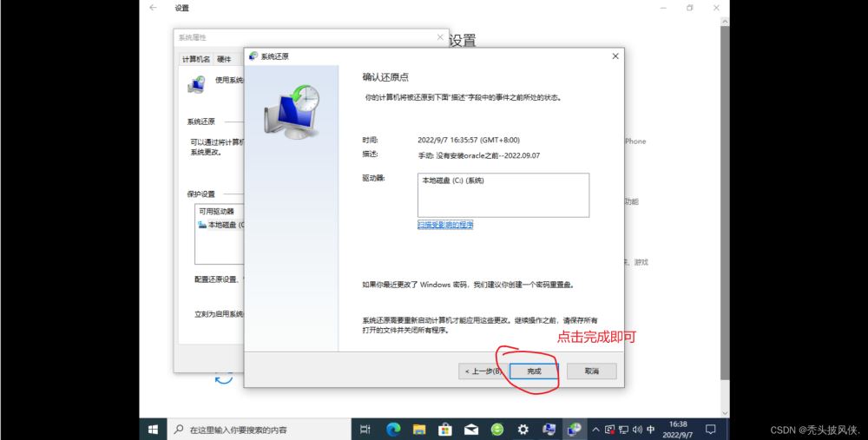Viewport: 868px width, 440px height.
Task: Click the 完成 (Finish) button
Action: point(533,371)
